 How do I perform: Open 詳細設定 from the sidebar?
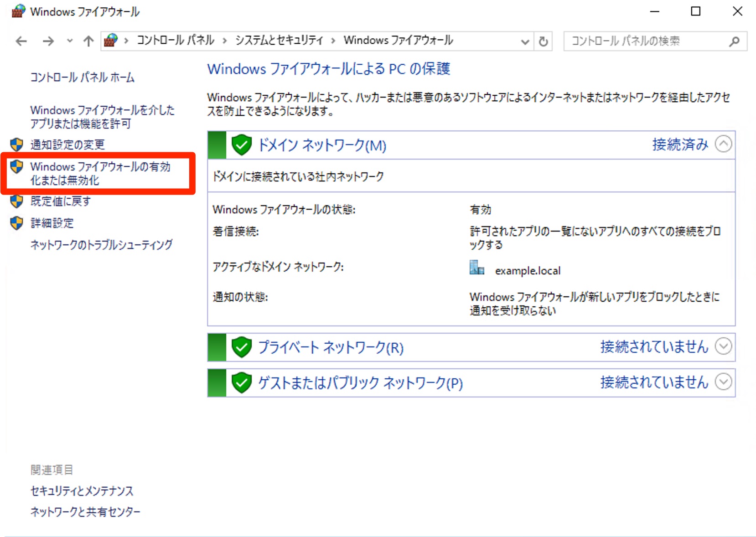point(52,223)
